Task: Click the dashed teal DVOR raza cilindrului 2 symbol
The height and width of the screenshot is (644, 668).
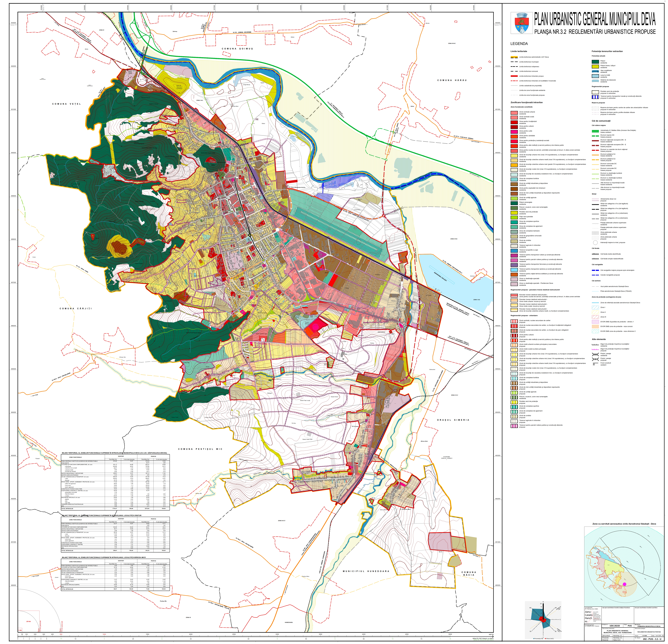Action: pyautogui.click(x=595, y=331)
